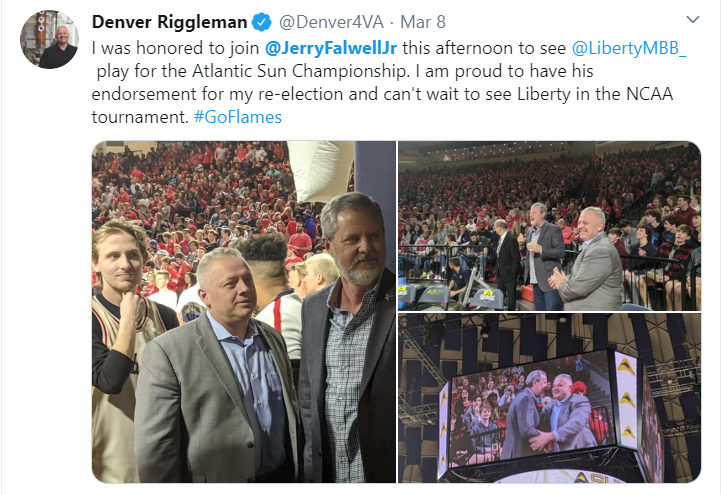
Task: View the bottom-right jumbotron photo
Action: pos(549,398)
